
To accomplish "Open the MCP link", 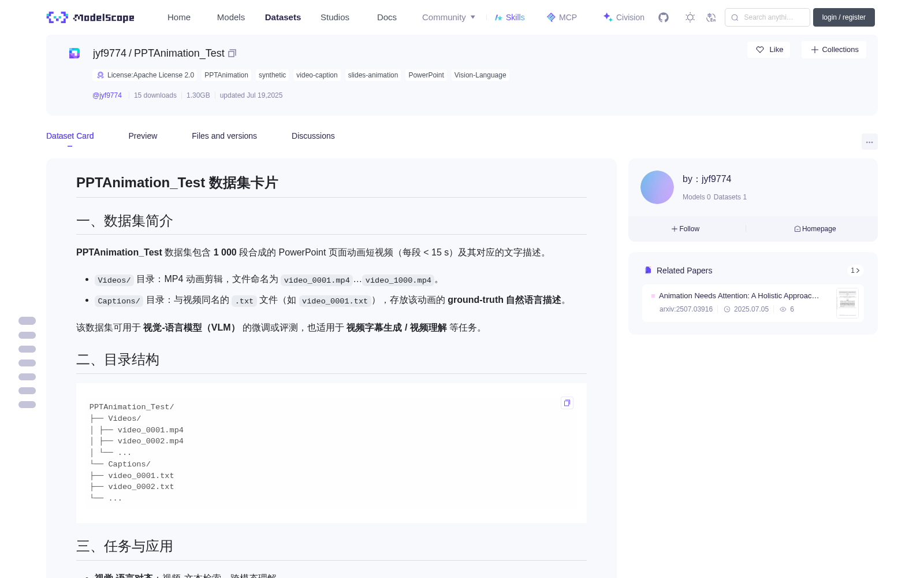I will click(561, 17).
